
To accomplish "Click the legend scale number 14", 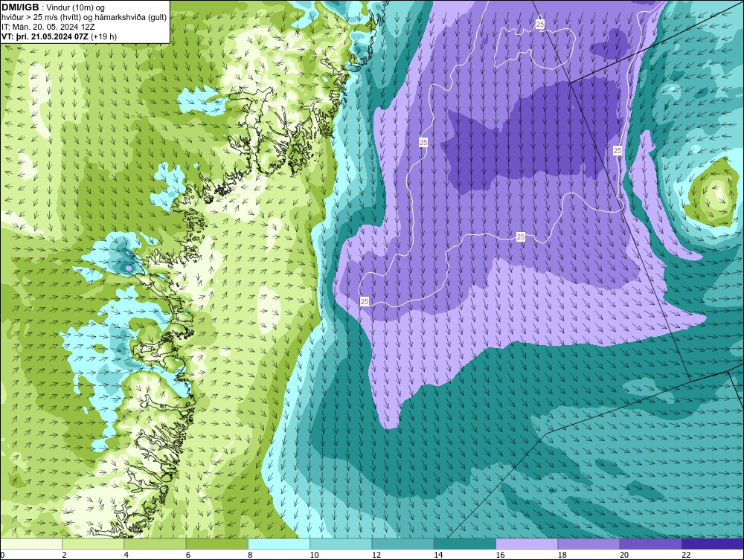I will [x=438, y=556].
